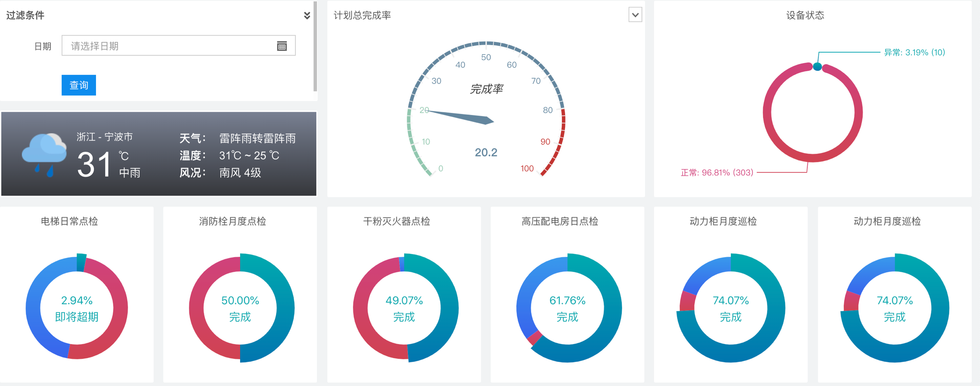Click the 浙江 - 宁波市 location text
Viewport: 980px width, 386px height.
(x=105, y=137)
